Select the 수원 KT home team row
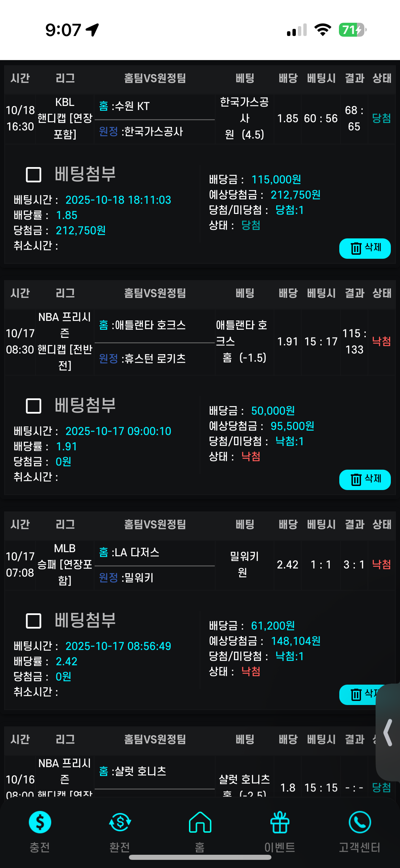 [154, 106]
